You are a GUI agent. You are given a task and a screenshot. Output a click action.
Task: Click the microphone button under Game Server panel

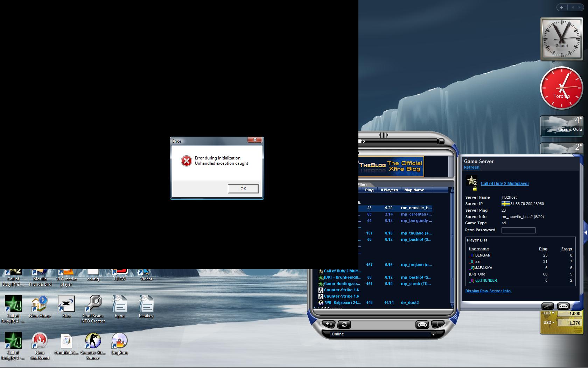[x=548, y=306]
